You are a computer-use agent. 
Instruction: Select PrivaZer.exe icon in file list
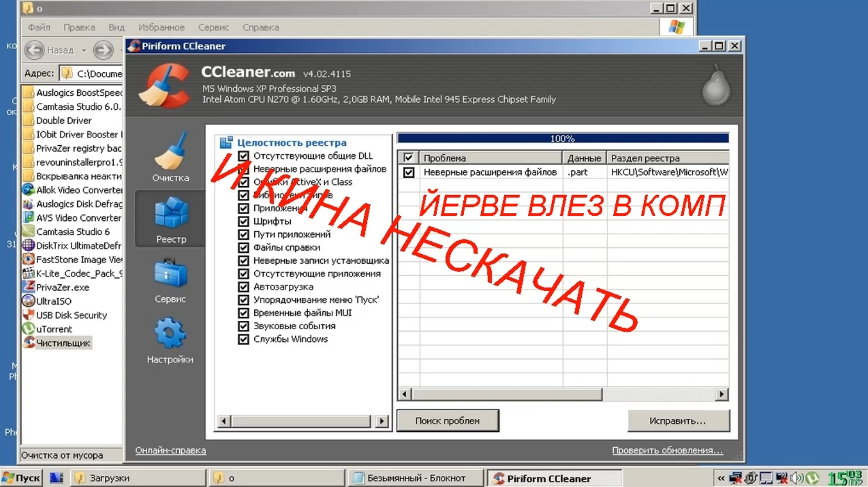coord(28,287)
